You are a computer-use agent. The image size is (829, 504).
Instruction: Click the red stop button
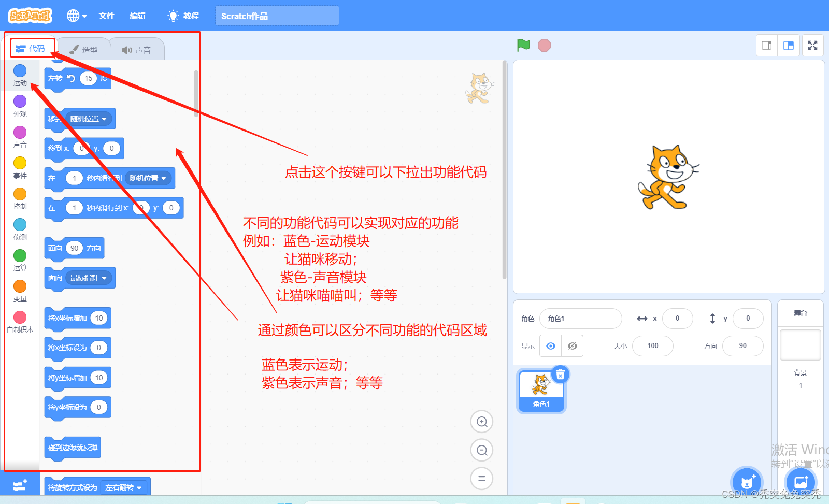point(544,46)
